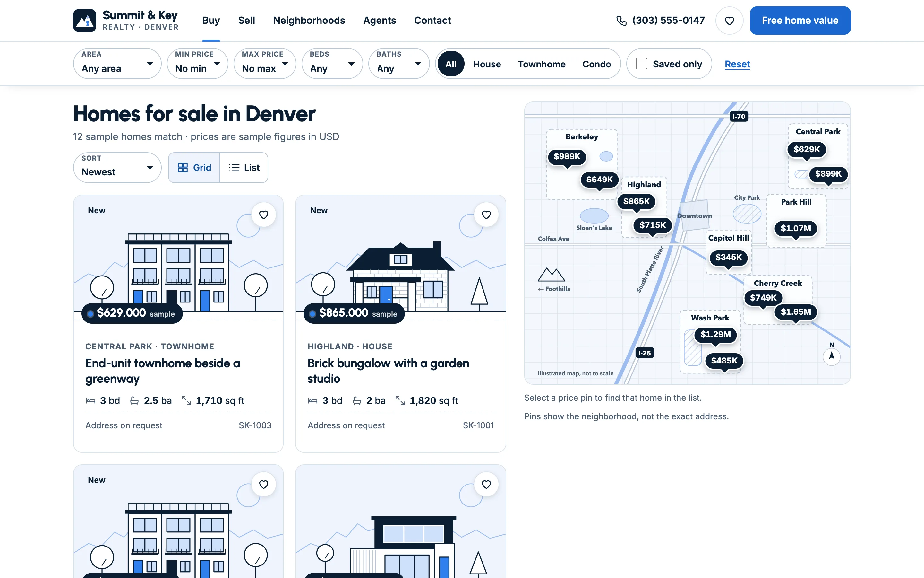The height and width of the screenshot is (578, 924).
Task: Click the 1,820 sq ft value
Action: pos(433,401)
